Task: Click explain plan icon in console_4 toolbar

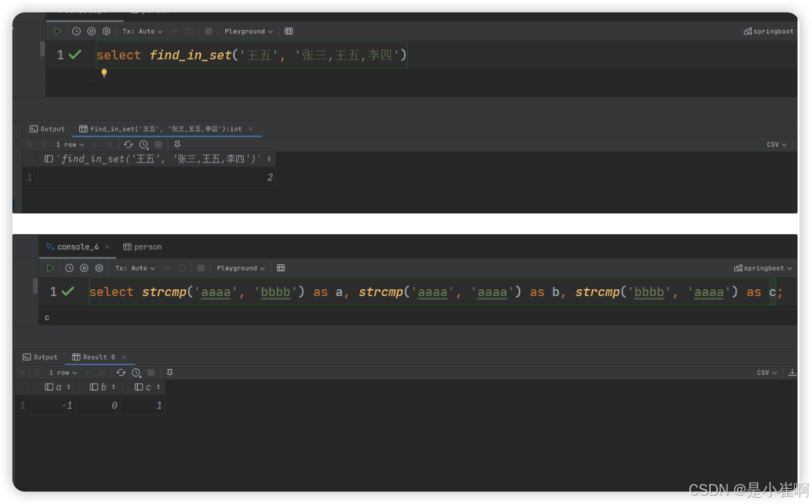Action: (x=84, y=268)
